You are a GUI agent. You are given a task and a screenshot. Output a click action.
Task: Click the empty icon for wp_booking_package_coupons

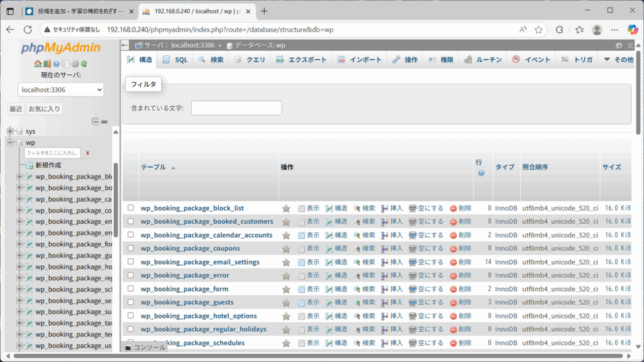click(413, 248)
